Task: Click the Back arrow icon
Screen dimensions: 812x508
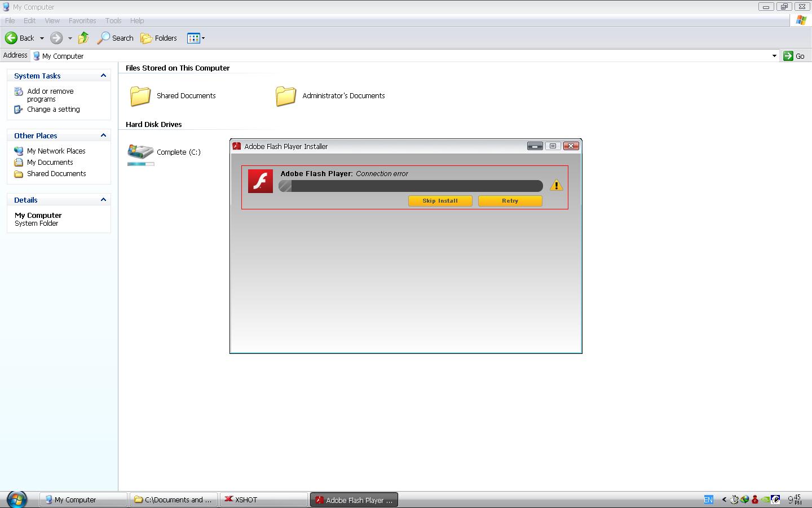Action: 11,38
